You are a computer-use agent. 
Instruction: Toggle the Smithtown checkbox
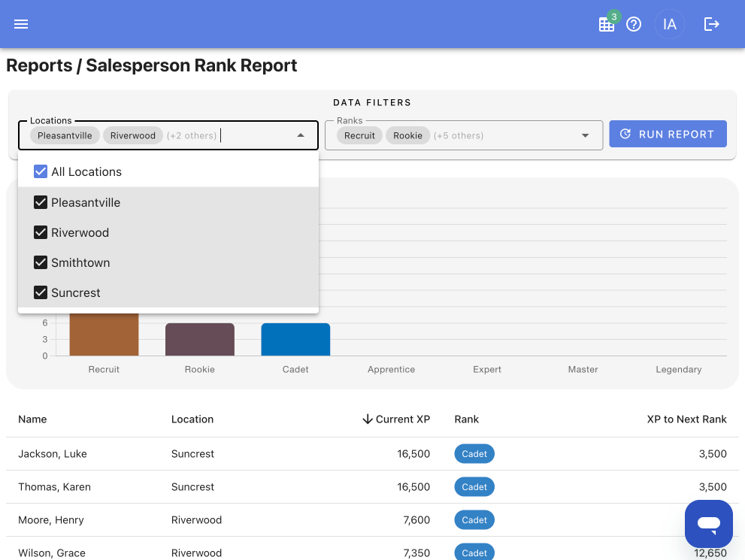[41, 262]
